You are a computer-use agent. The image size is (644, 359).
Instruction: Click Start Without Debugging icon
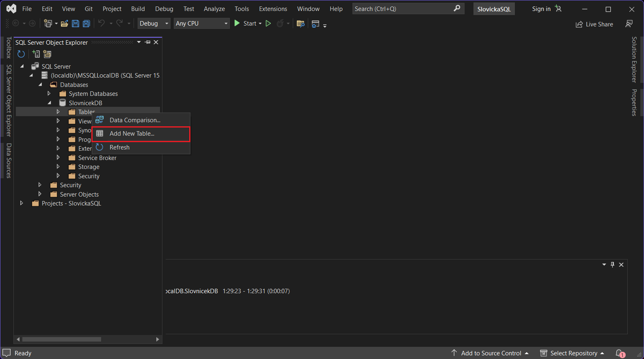coord(268,24)
